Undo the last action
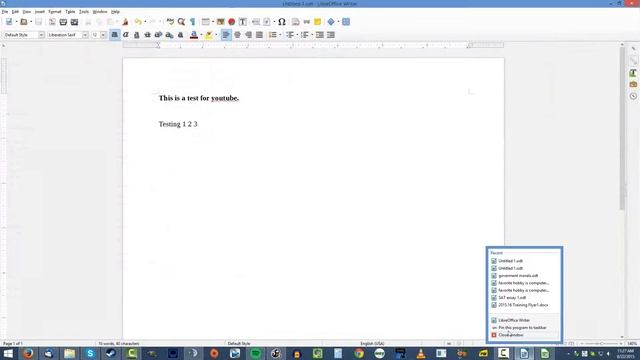Screen dimensions: 640x360 point(138,22)
